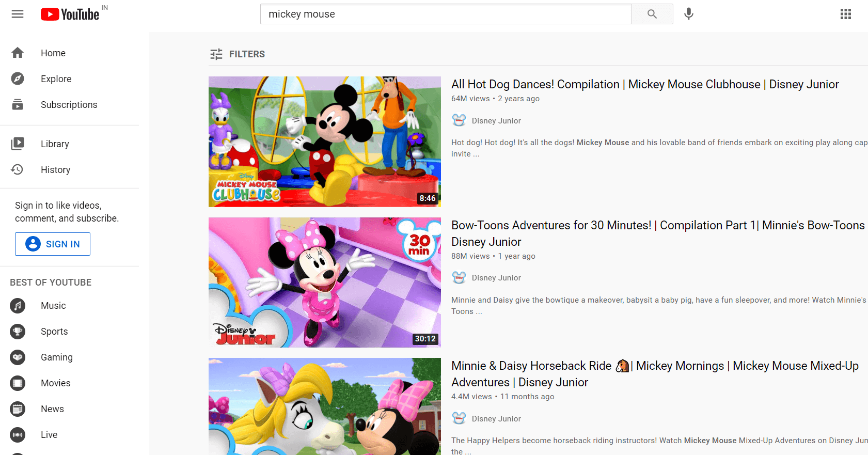
Task: Click the Music note icon
Action: point(18,306)
